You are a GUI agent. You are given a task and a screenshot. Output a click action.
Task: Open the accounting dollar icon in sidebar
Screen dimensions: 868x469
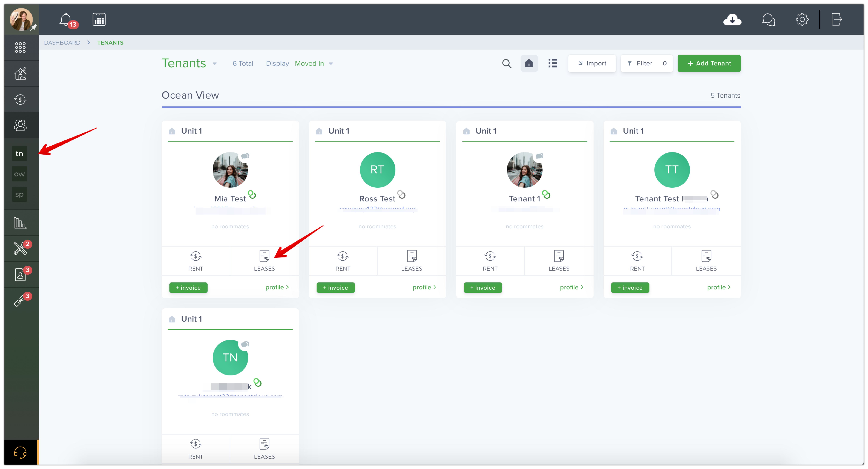pyautogui.click(x=20, y=99)
